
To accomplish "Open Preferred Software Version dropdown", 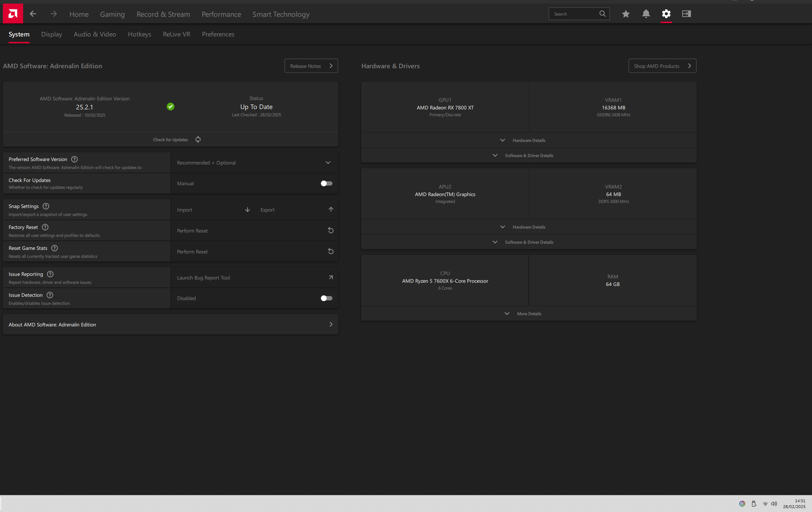I will (x=254, y=162).
